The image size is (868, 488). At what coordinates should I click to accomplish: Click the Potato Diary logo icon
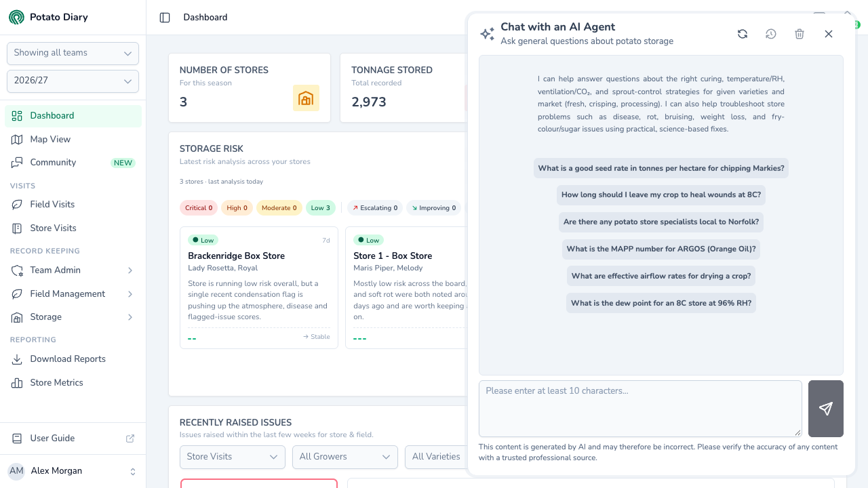[x=16, y=17]
